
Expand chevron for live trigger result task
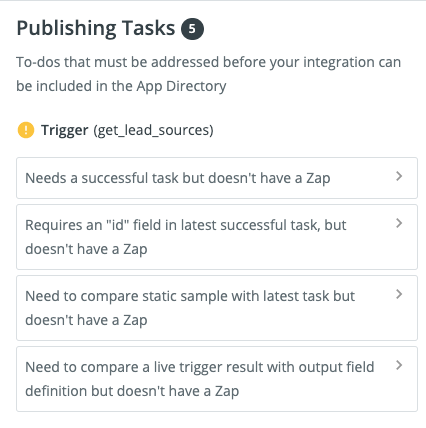coord(399,365)
